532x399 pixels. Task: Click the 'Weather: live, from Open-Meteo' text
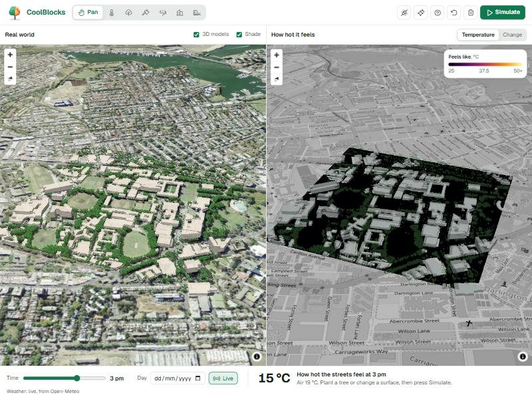[x=43, y=391]
